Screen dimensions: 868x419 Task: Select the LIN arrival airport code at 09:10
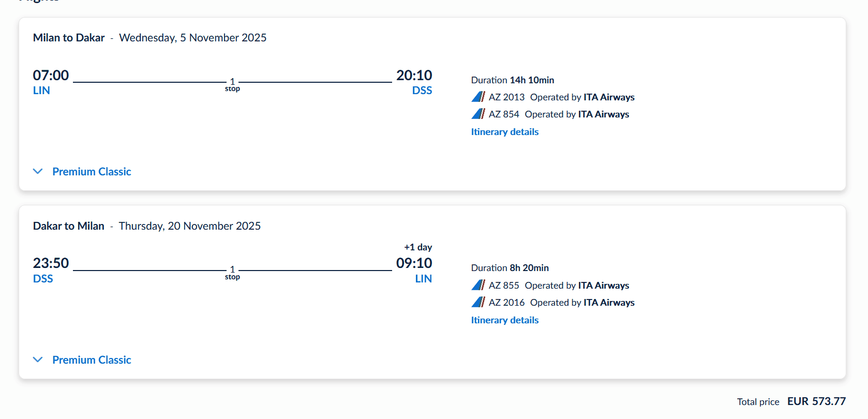click(x=423, y=279)
